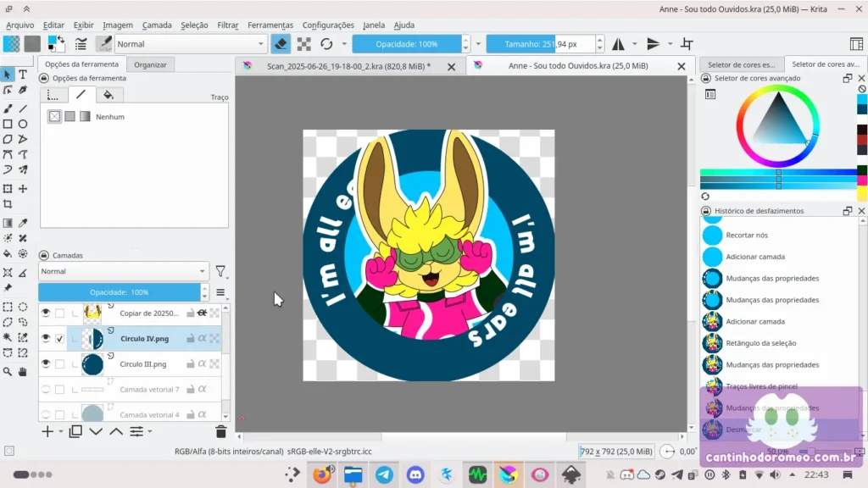Open the layer blending mode Normal dropdown
The image size is (868, 488).
point(124,271)
